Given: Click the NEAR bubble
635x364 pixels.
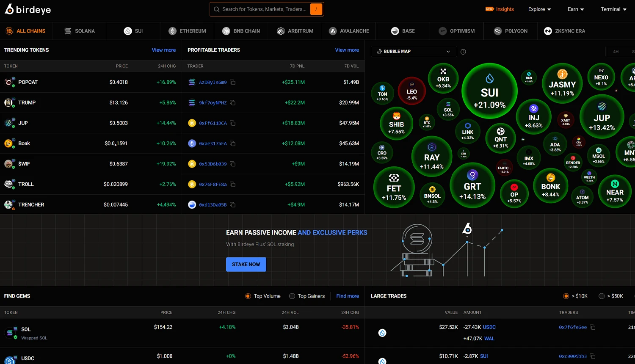Looking at the screenshot, I should click(x=615, y=191).
